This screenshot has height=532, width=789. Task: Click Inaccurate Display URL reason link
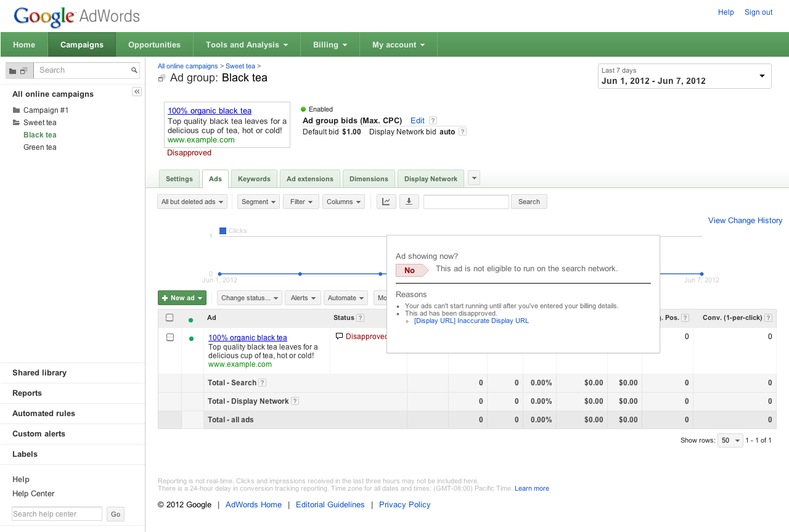[x=472, y=321]
